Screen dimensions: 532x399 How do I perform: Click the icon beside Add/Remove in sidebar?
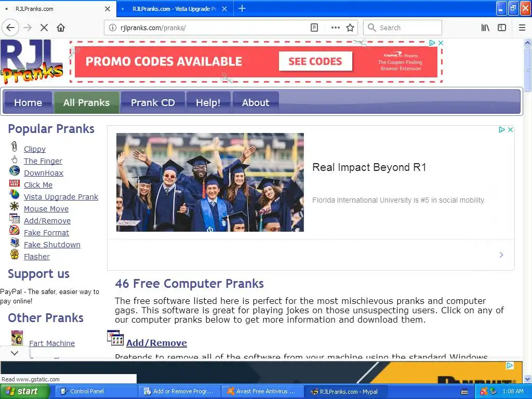coord(14,218)
